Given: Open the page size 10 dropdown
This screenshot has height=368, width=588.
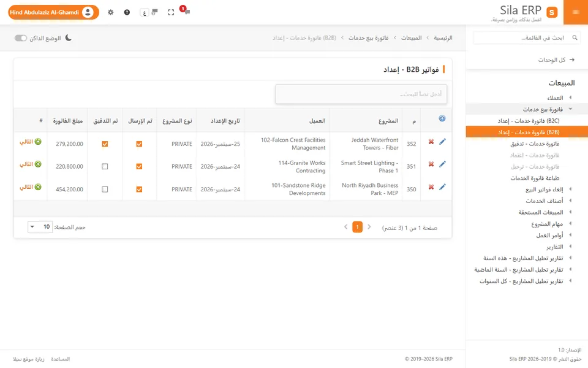Looking at the screenshot, I should (x=40, y=227).
